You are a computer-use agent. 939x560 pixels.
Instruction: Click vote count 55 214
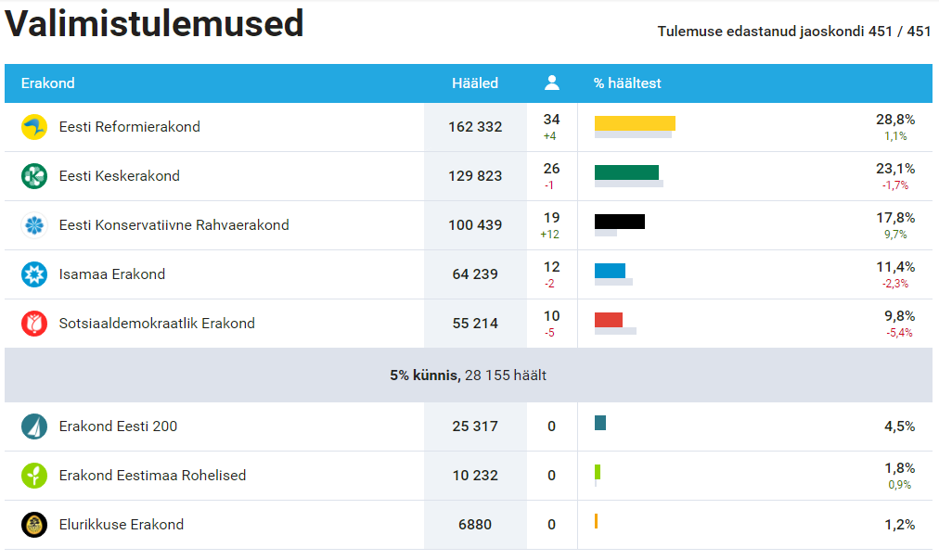[475, 323]
